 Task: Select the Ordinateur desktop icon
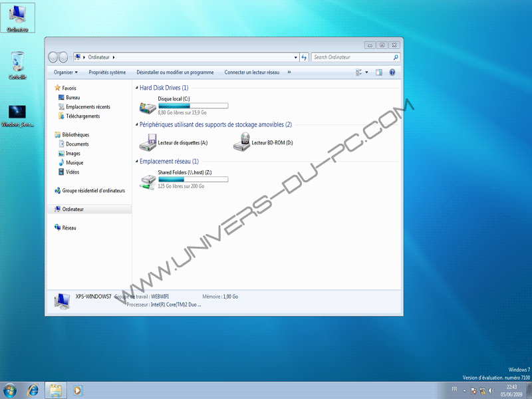(x=17, y=18)
